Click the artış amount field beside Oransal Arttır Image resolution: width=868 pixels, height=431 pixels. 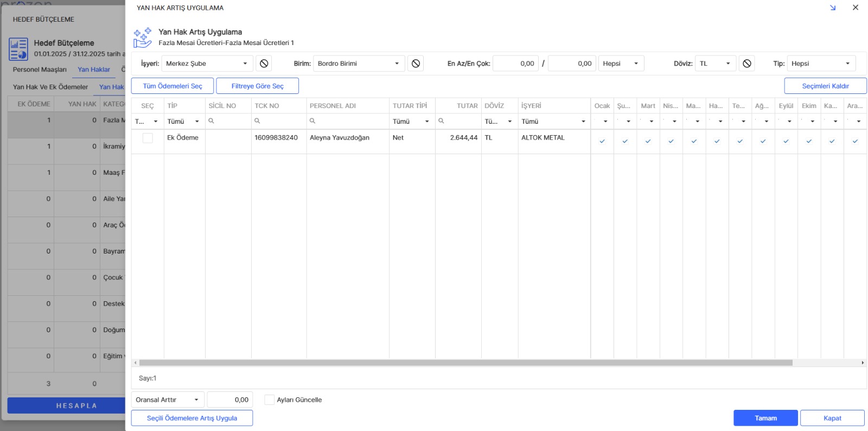pos(230,400)
